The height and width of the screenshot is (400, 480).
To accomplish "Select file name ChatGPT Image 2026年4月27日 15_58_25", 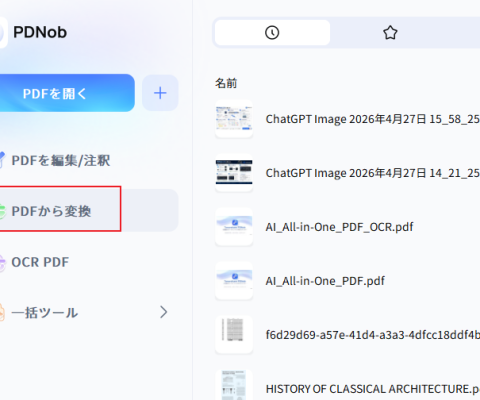I will coord(373,119).
